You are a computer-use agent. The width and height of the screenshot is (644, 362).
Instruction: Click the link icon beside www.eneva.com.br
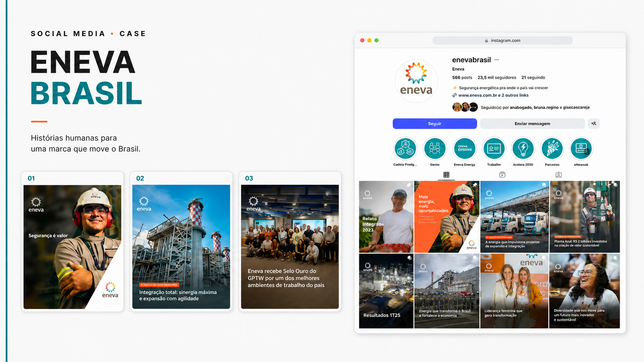[454, 95]
